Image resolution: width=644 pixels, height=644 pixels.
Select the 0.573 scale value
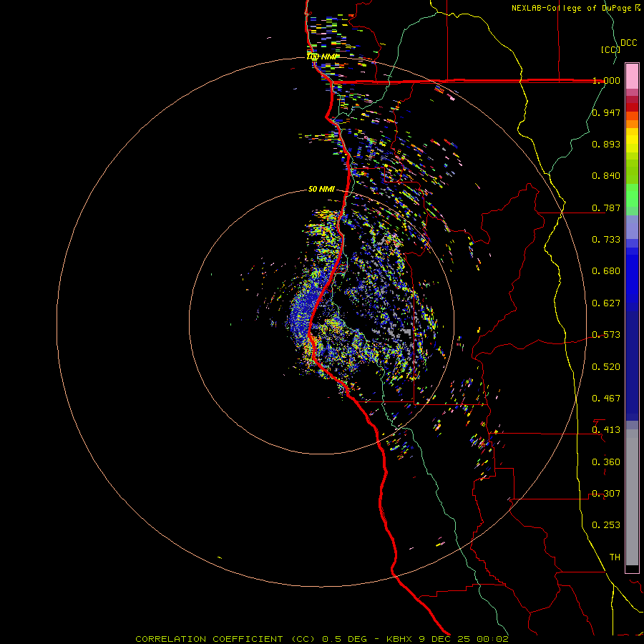[x=606, y=335]
